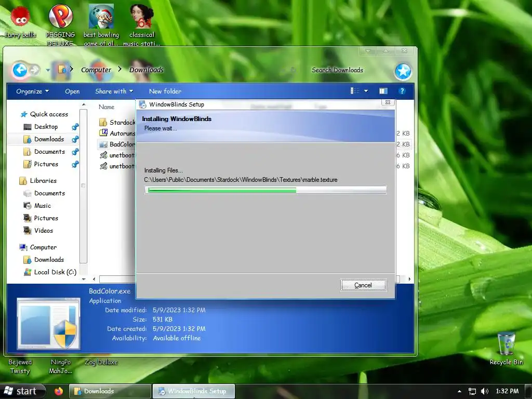The image size is (532, 399).
Task: Toggle the preview pane icon
Action: tap(383, 91)
